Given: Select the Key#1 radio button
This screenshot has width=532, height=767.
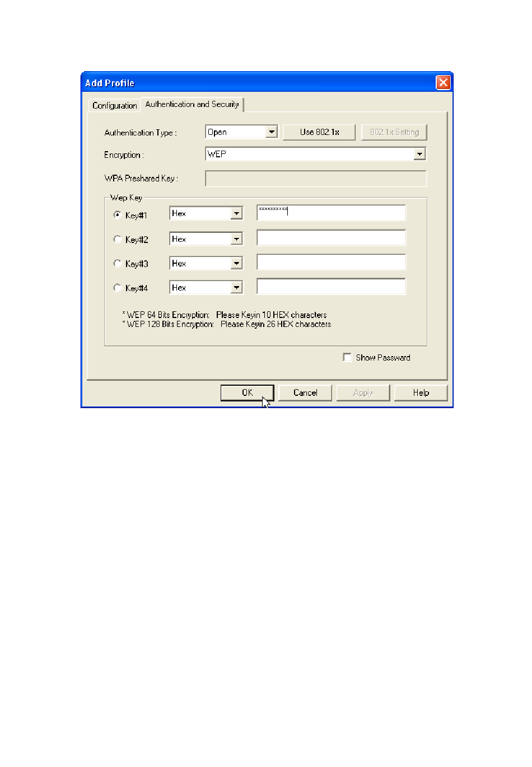Looking at the screenshot, I should 117,214.
